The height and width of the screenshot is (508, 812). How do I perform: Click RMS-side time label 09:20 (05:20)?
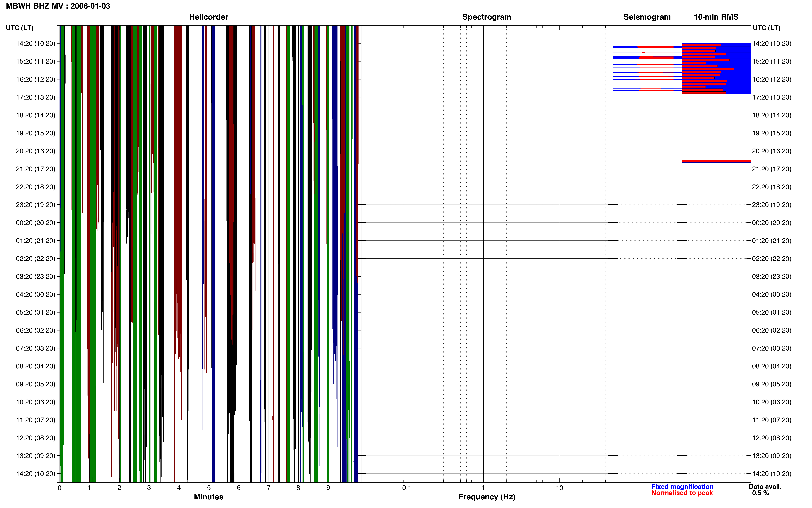772,384
